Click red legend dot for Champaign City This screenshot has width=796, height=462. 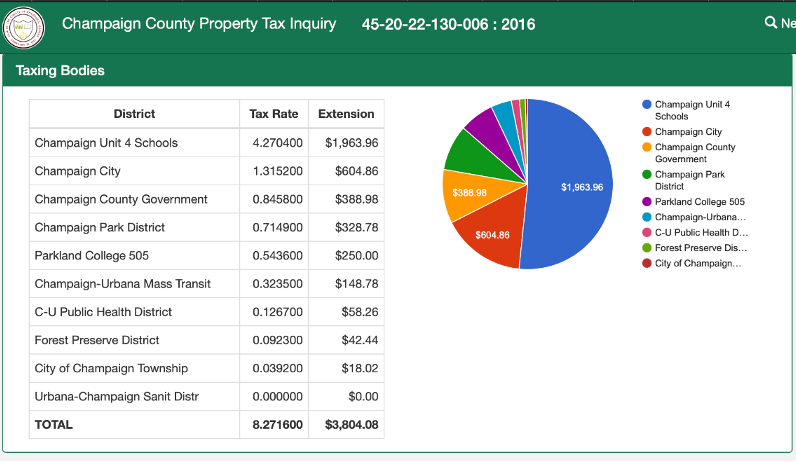646,131
